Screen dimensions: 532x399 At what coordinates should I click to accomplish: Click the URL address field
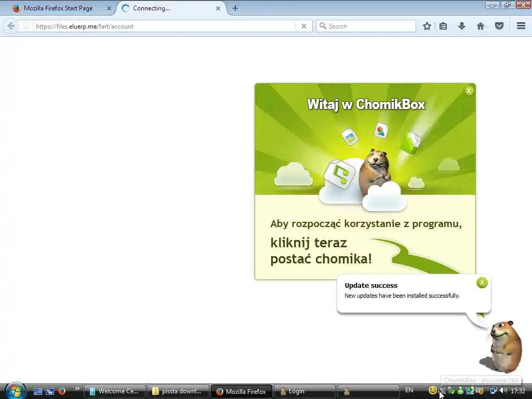point(165,26)
